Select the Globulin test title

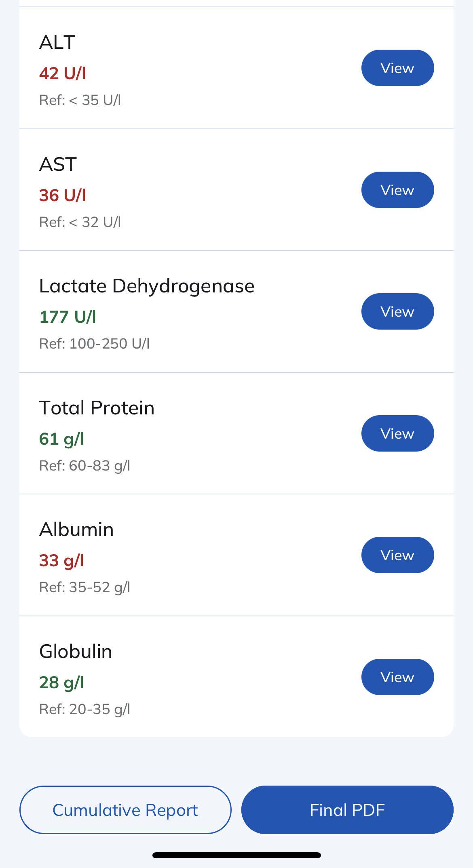click(76, 652)
